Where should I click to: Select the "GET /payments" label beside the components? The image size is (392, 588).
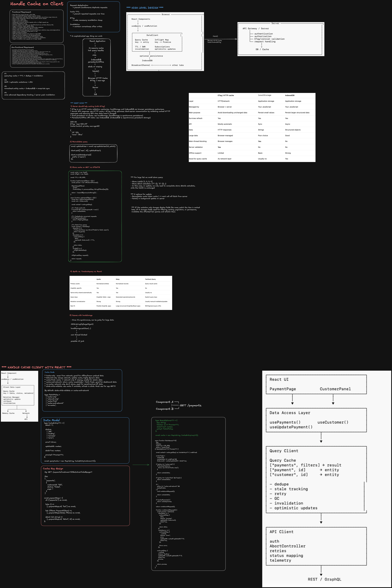(x=191, y=405)
